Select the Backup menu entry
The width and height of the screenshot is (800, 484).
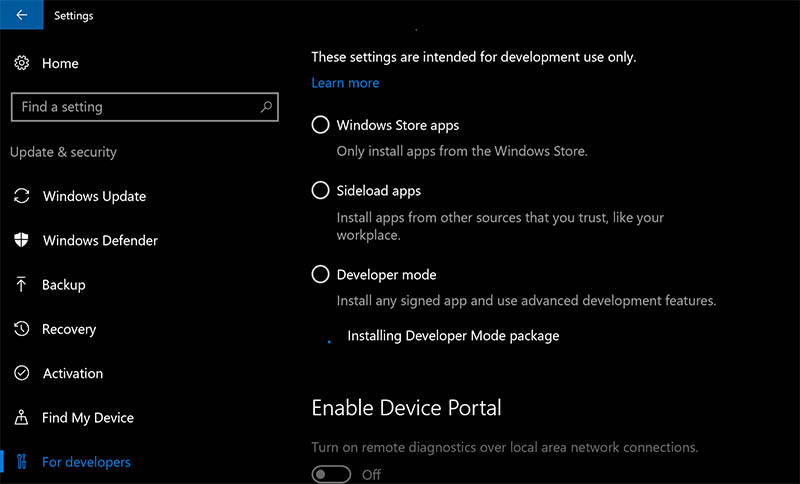[64, 285]
